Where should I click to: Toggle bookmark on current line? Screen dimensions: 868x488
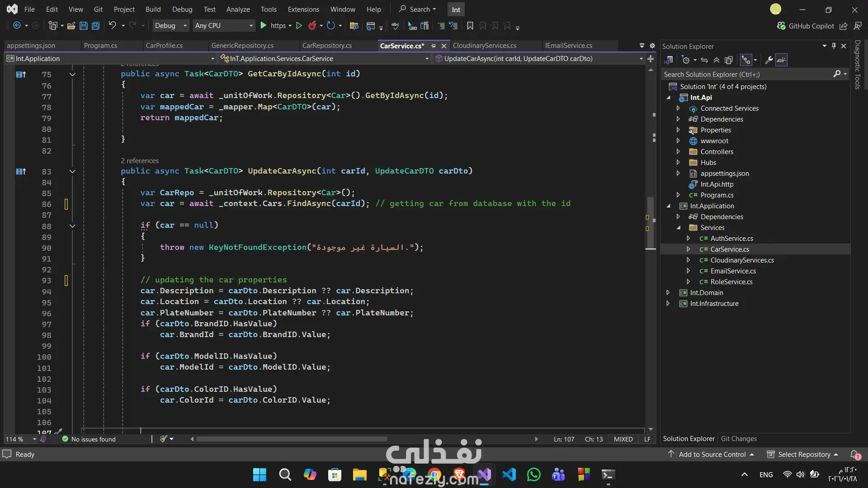[470, 26]
